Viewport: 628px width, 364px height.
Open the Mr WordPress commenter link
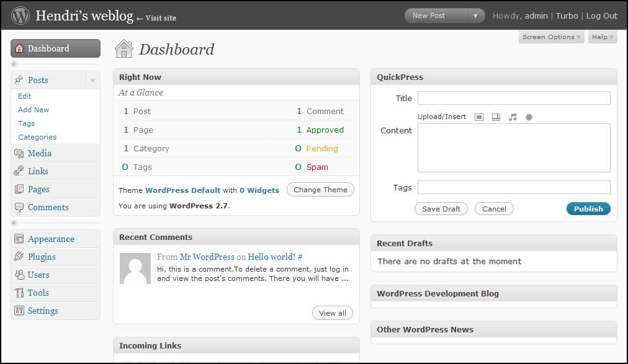click(207, 257)
